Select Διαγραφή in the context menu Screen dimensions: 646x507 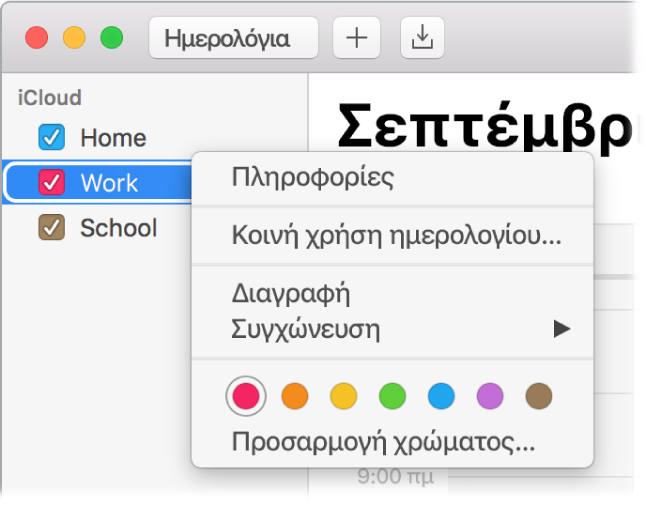point(289,295)
